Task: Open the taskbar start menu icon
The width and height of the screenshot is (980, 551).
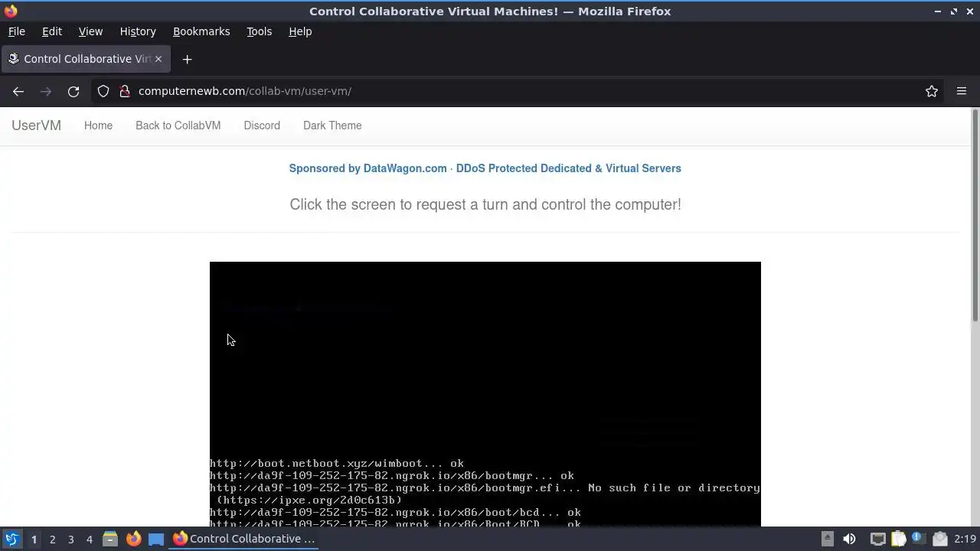Action: (11, 539)
